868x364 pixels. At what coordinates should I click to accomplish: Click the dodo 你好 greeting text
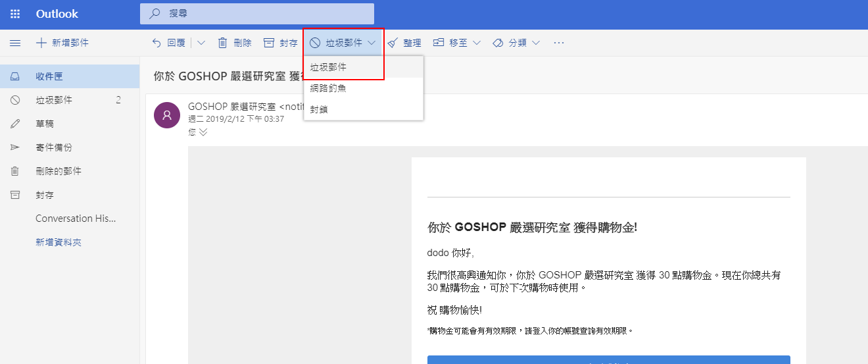[450, 253]
